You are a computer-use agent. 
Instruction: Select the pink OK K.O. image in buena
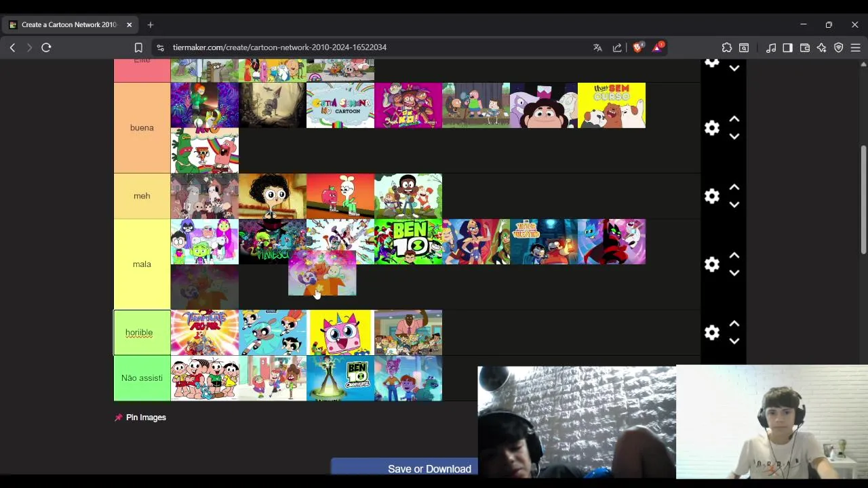coord(408,105)
